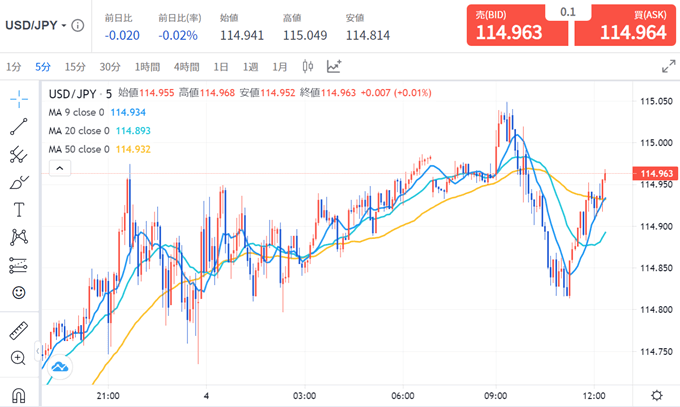Switch to the 1日 timeframe
This screenshot has width=680, height=407.
coord(221,67)
